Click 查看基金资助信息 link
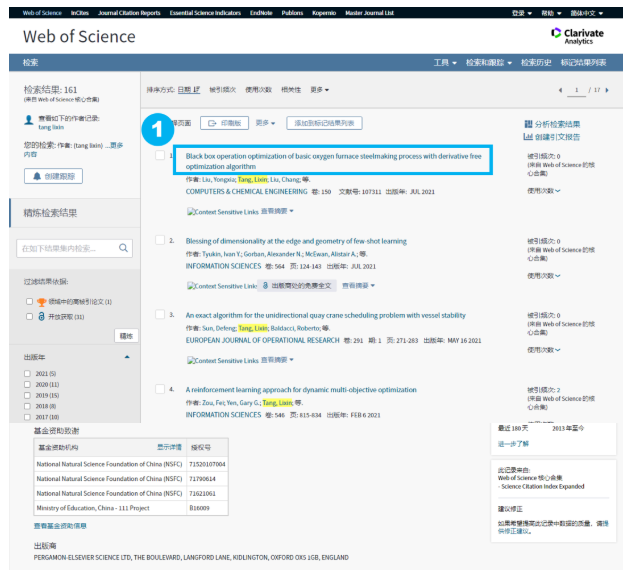This screenshot has height=570, width=635. pyautogui.click(x=60, y=526)
